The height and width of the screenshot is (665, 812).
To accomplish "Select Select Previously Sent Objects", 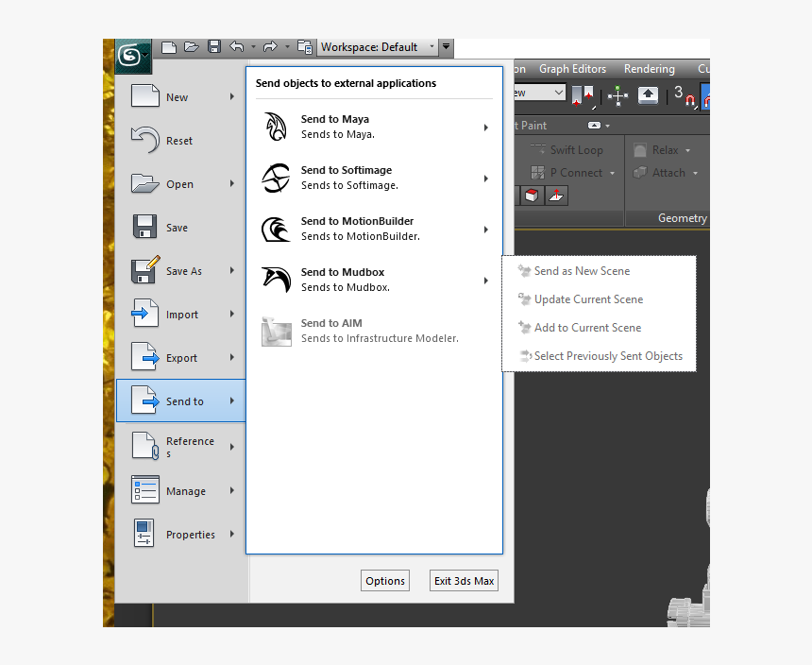I will (x=608, y=356).
